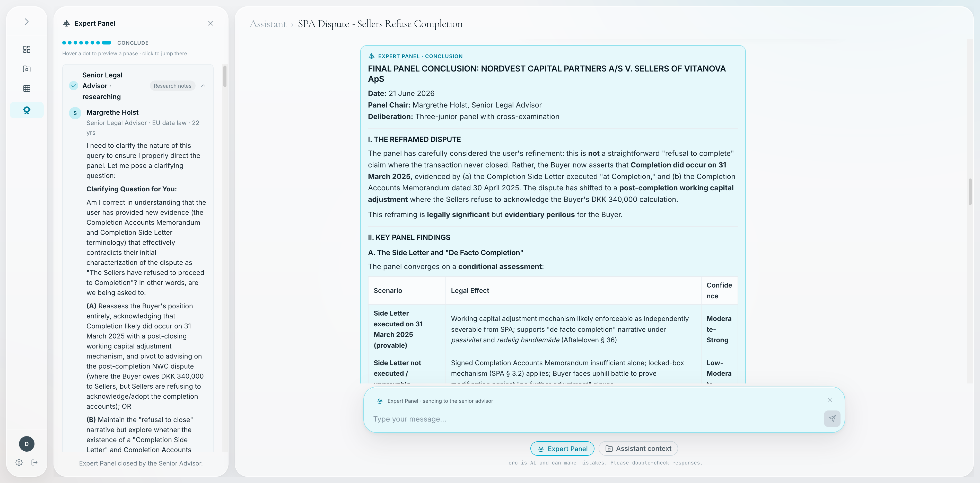Click 'A. The Side Letter and De Facto Completion' heading

[x=445, y=253]
